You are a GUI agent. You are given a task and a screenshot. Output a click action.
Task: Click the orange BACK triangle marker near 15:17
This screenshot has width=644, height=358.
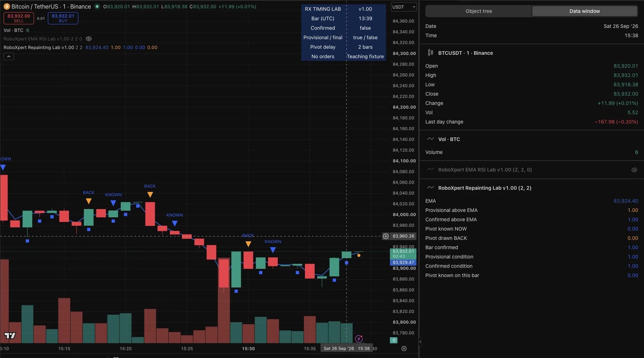click(89, 201)
